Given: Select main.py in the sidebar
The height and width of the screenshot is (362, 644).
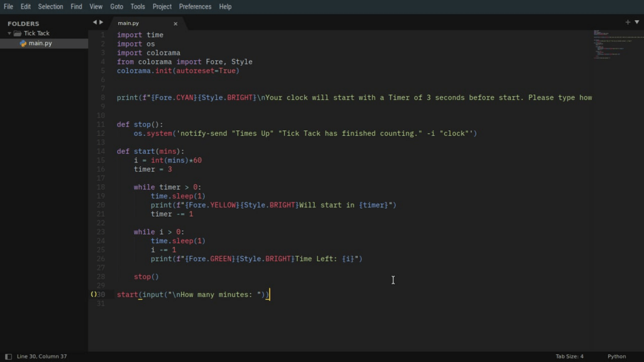Looking at the screenshot, I should pos(44,43).
